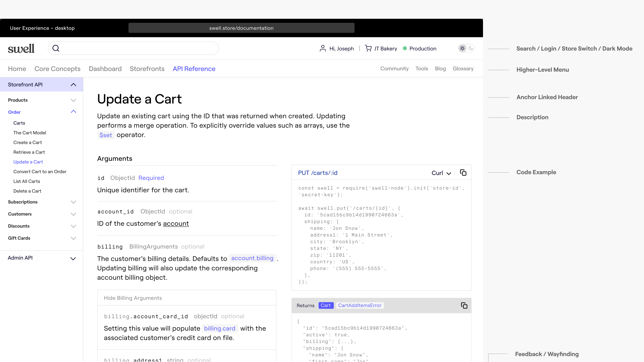Open the Core Concepts menu tab
This screenshot has height=362, width=644.
click(57, 69)
